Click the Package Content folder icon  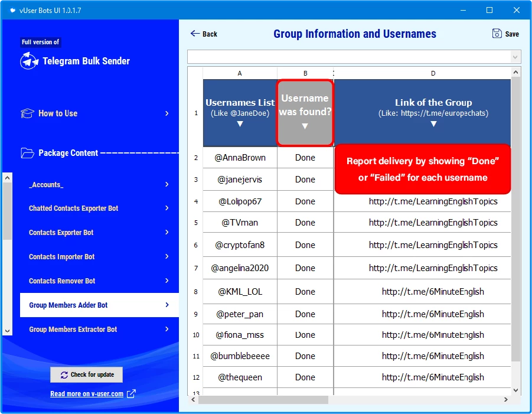(x=27, y=153)
